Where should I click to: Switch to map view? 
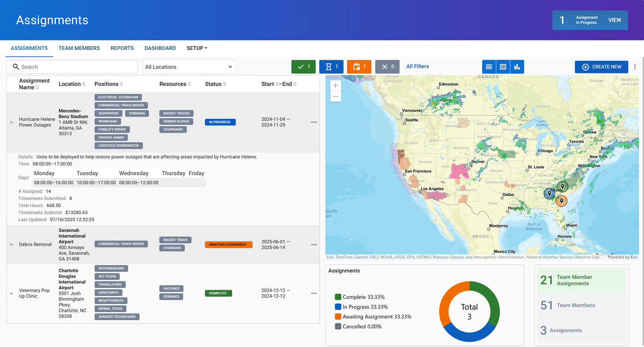503,66
